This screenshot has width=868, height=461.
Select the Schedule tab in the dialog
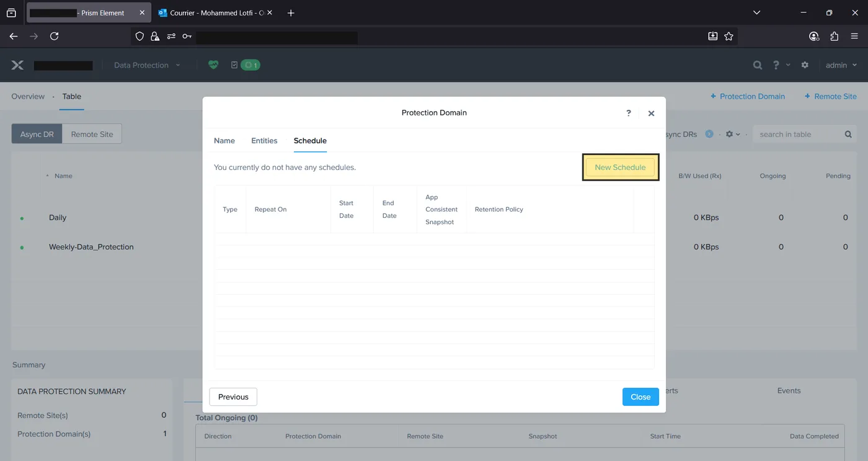pyautogui.click(x=310, y=141)
